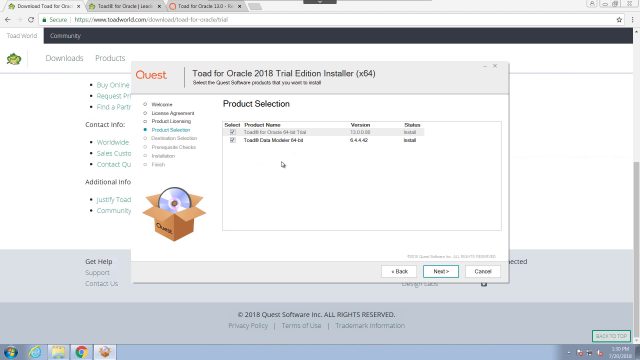Close the Download Toad for Oracle tab
The width and height of the screenshot is (640, 360).
[x=78, y=7]
